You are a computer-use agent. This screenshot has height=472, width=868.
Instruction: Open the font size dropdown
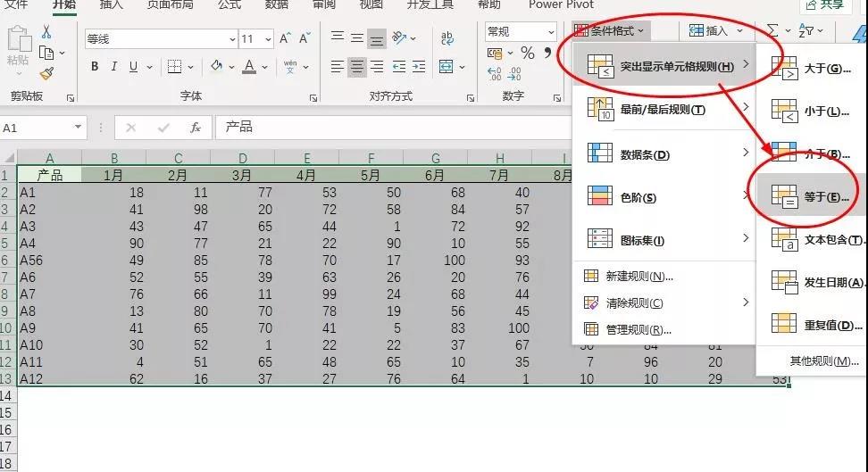[268, 39]
